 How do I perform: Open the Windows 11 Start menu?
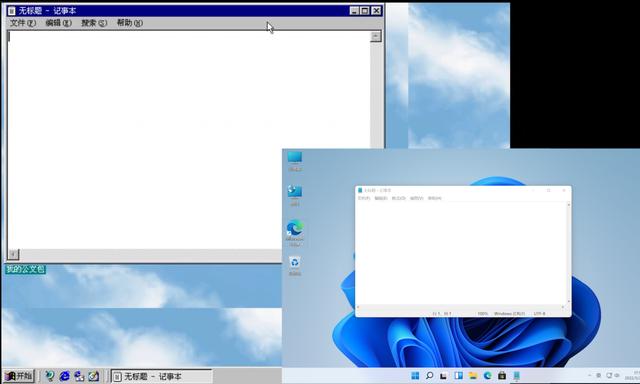[x=415, y=375]
